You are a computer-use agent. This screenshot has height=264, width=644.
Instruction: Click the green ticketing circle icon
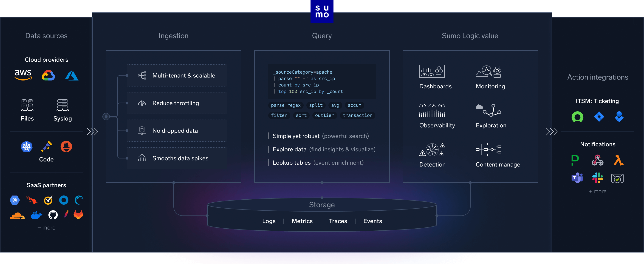577,117
